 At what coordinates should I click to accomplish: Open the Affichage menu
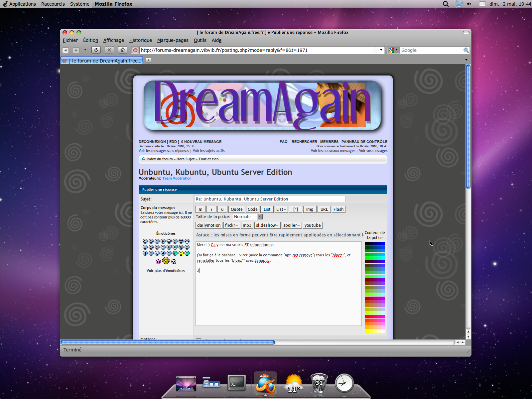[113, 40]
